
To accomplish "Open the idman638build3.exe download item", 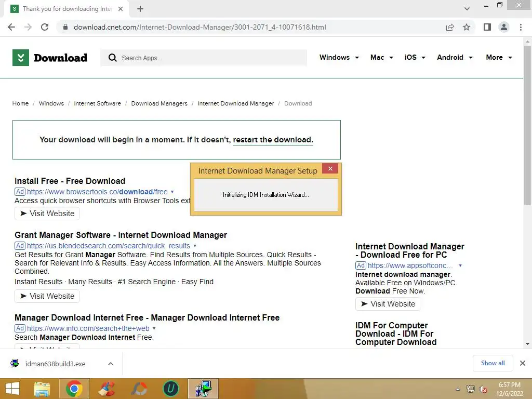I will pos(56,364).
